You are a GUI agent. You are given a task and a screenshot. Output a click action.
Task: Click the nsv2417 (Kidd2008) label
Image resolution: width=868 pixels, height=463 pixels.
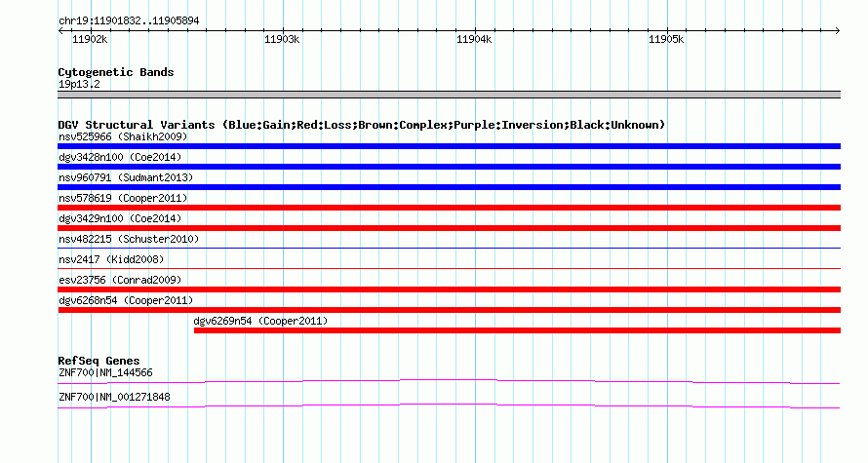111,259
